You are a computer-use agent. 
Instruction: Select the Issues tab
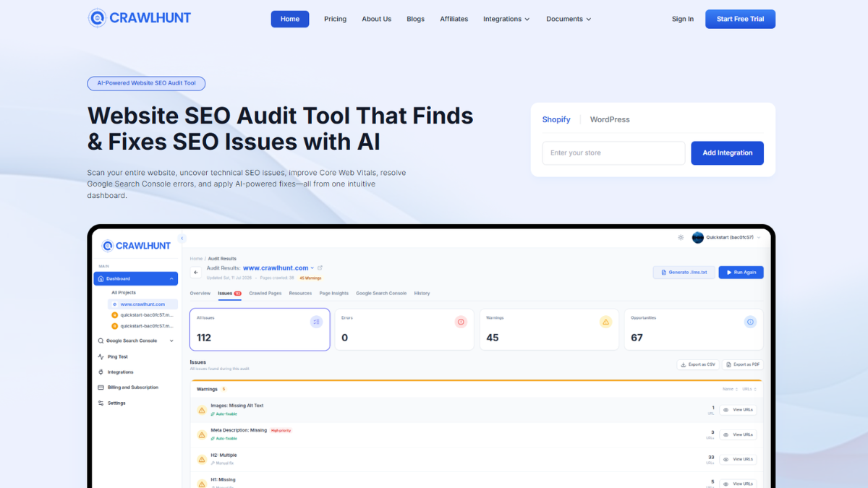point(229,294)
